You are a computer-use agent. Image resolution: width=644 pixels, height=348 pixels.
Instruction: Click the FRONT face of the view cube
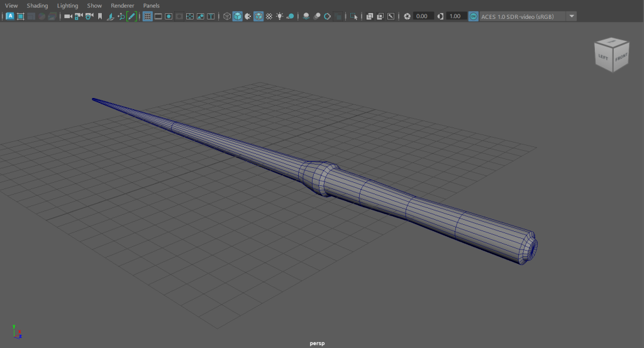tap(620, 57)
